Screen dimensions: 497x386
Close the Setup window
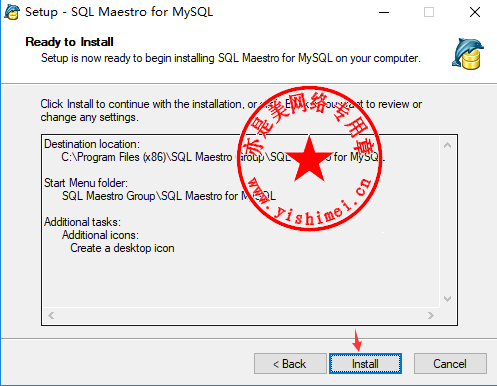[x=475, y=12]
